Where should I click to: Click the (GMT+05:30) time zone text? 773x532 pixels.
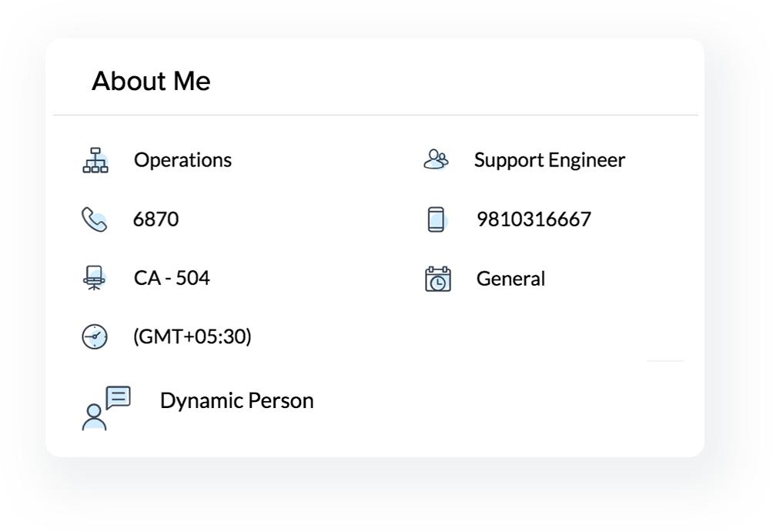click(x=192, y=336)
